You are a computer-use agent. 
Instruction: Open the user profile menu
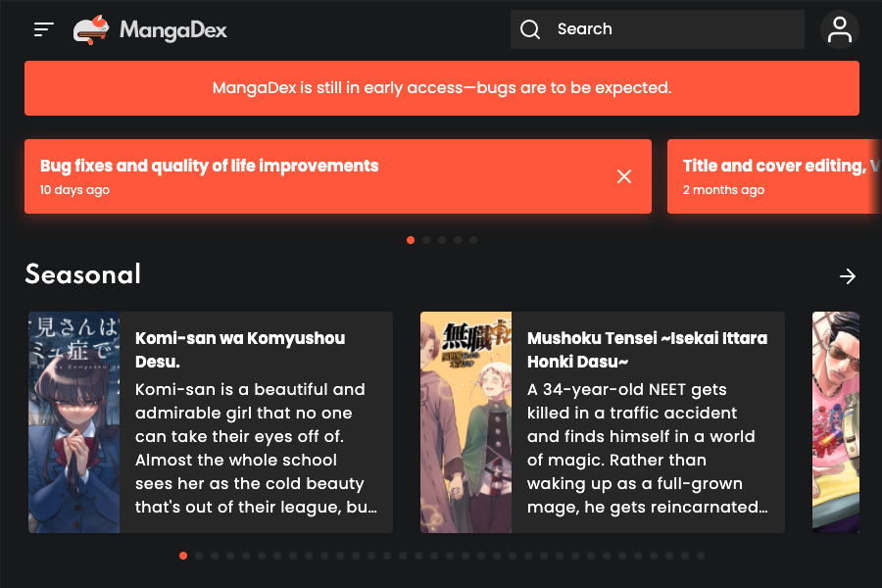(x=839, y=29)
